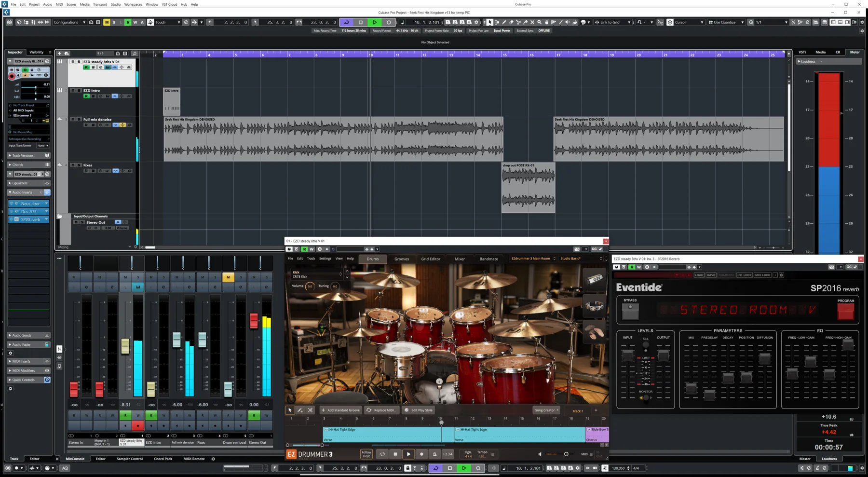The height and width of the screenshot is (477, 868).
Task: Open the Touch automation mode dropdown
Action: [167, 22]
